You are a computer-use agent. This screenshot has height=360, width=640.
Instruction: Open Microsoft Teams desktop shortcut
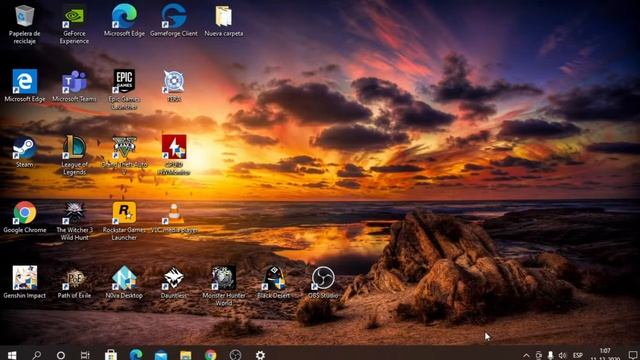74,86
